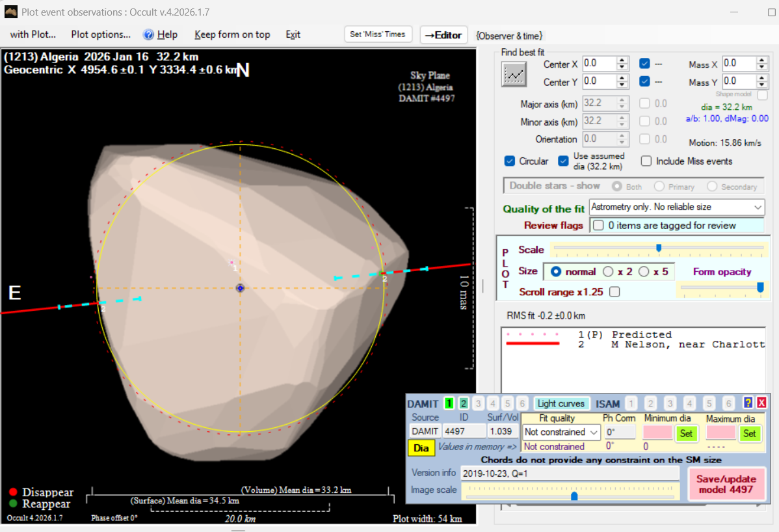Enable Include Miss events checkbox
The height and width of the screenshot is (532, 779).
point(646,161)
